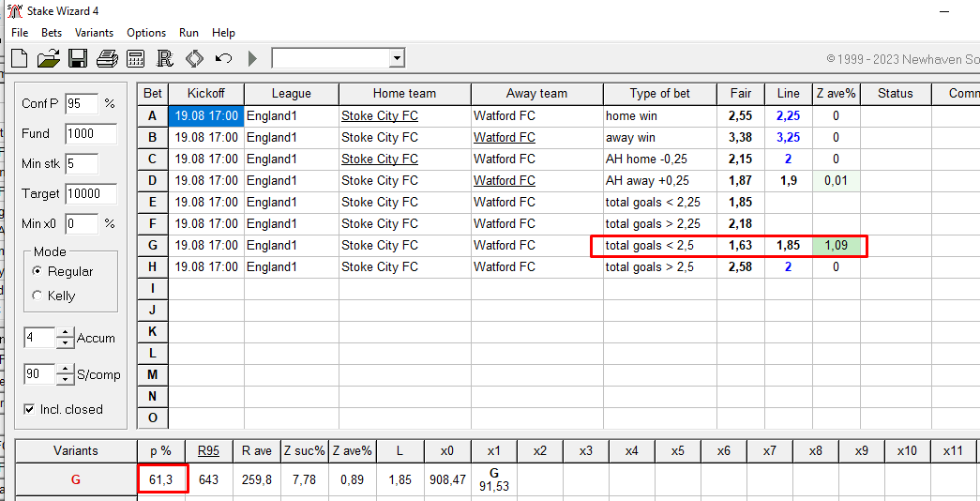Select bet row header G
Screen dimensions: 980x501
pos(153,245)
